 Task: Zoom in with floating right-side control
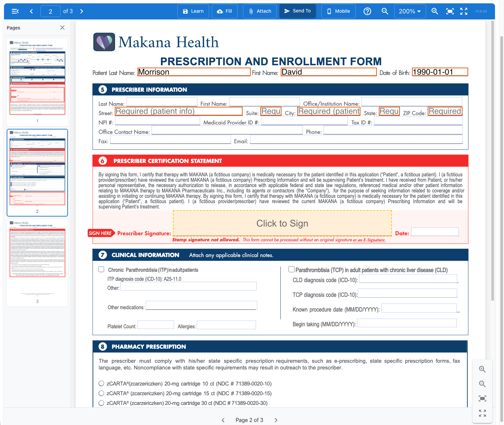tap(482, 369)
